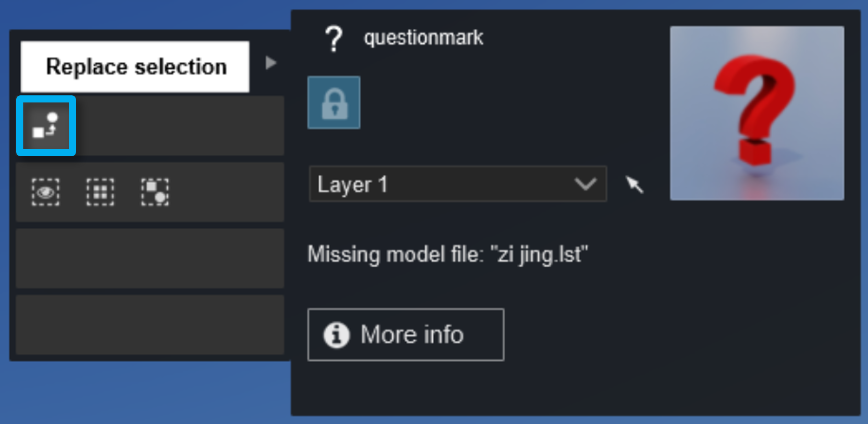Click the bottom empty row in left panel
The image size is (868, 424).
coord(150,325)
